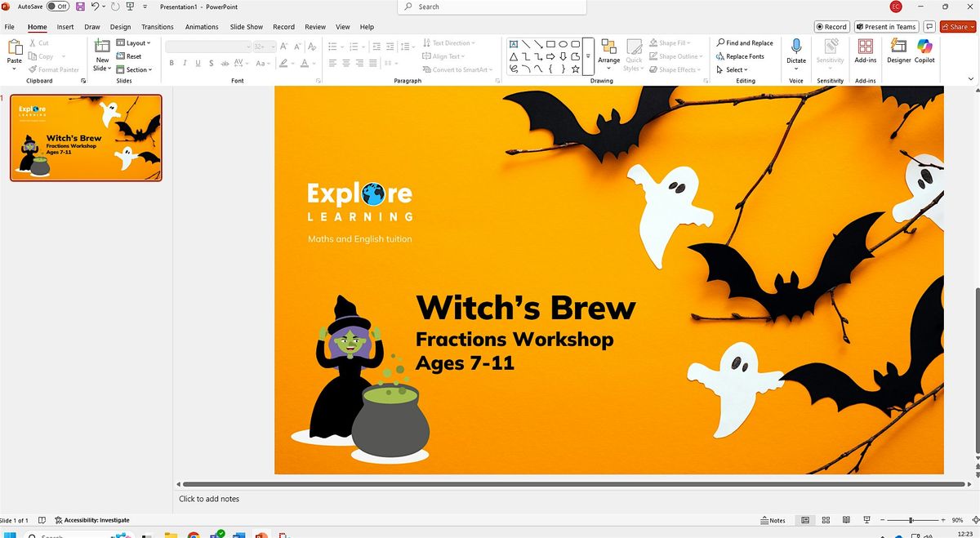This screenshot has width=980, height=538.
Task: Toggle the AutoSave switch
Action: pyautogui.click(x=57, y=7)
